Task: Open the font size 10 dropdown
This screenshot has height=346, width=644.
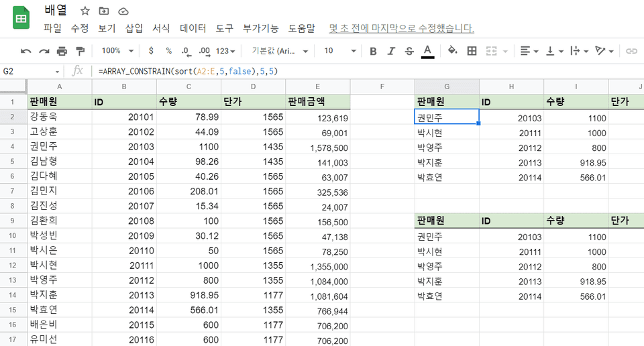Action: coord(339,51)
